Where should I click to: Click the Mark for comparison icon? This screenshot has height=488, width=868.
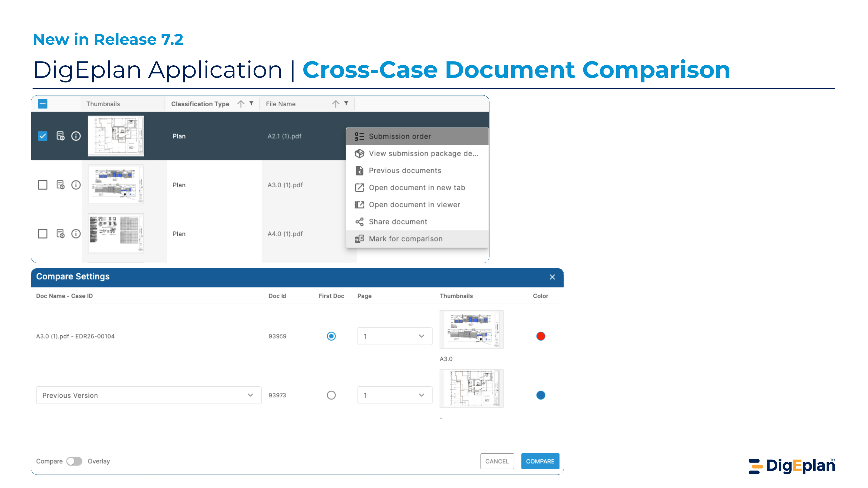coord(359,239)
